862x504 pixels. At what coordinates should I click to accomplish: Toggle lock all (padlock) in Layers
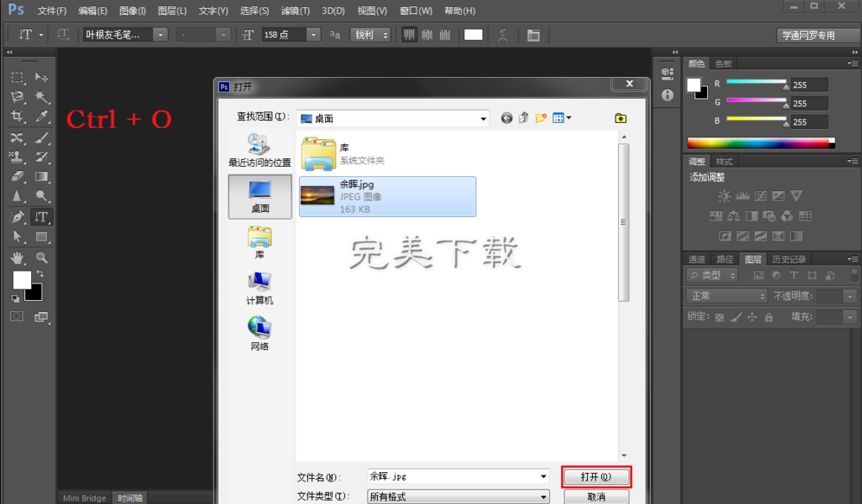pyautogui.click(x=769, y=317)
